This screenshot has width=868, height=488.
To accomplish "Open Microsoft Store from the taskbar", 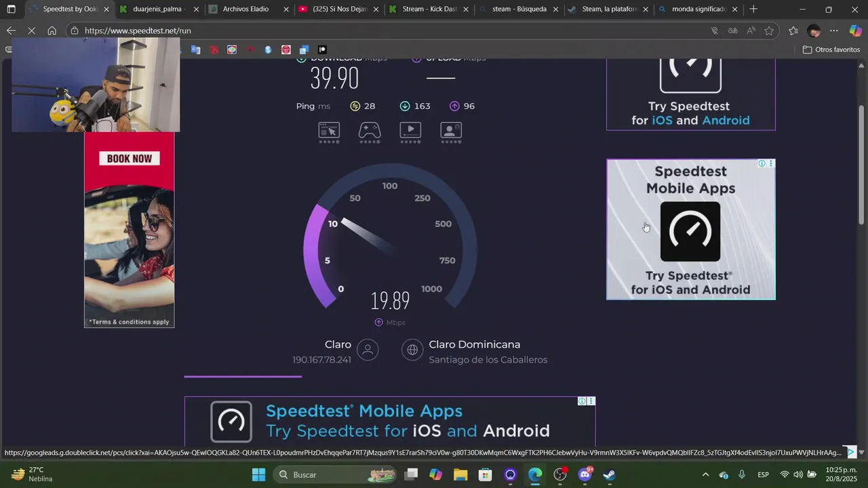I will tap(485, 474).
